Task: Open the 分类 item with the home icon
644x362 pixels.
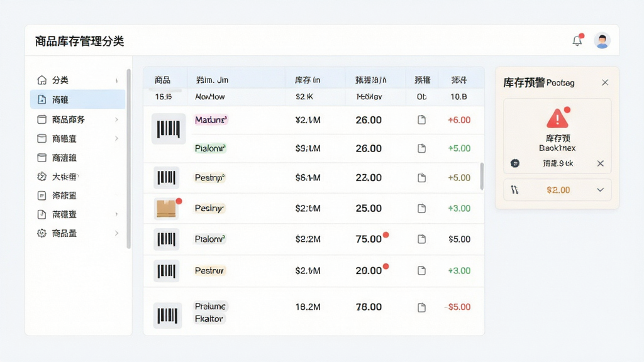Action: point(77,80)
